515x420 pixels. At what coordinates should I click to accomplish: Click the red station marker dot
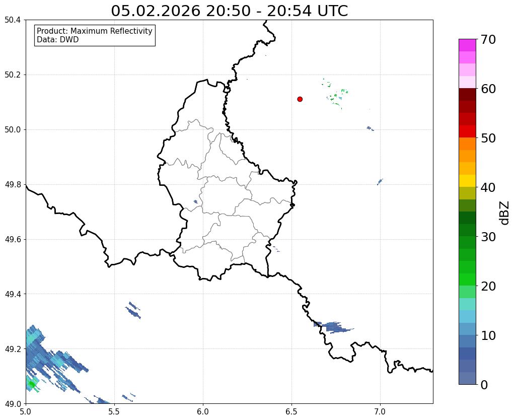click(300, 99)
